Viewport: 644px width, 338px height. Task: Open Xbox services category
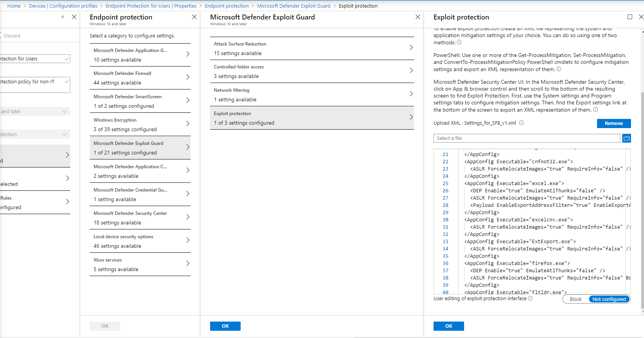coord(140,265)
